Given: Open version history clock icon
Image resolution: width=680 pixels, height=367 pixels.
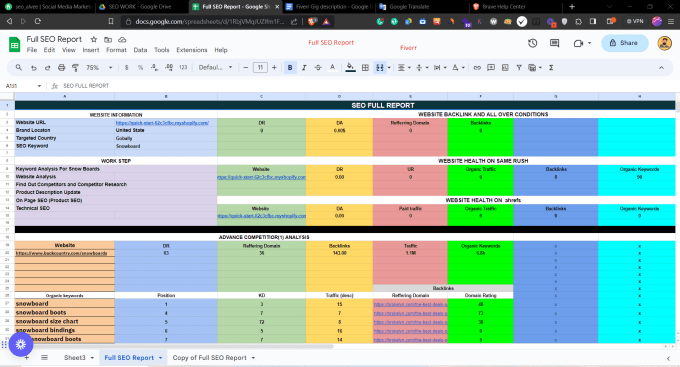Looking at the screenshot, I should pyautogui.click(x=533, y=43).
